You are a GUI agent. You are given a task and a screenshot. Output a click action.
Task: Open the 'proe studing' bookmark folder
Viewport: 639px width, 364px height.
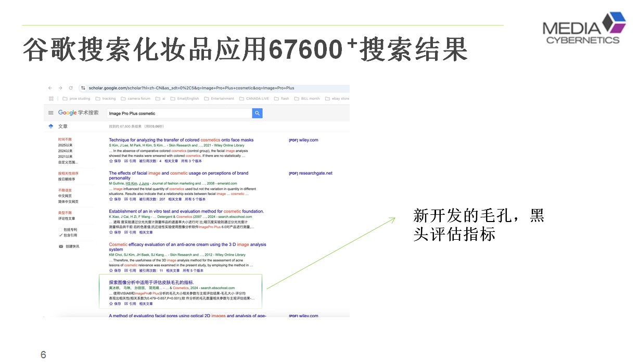[x=76, y=98]
